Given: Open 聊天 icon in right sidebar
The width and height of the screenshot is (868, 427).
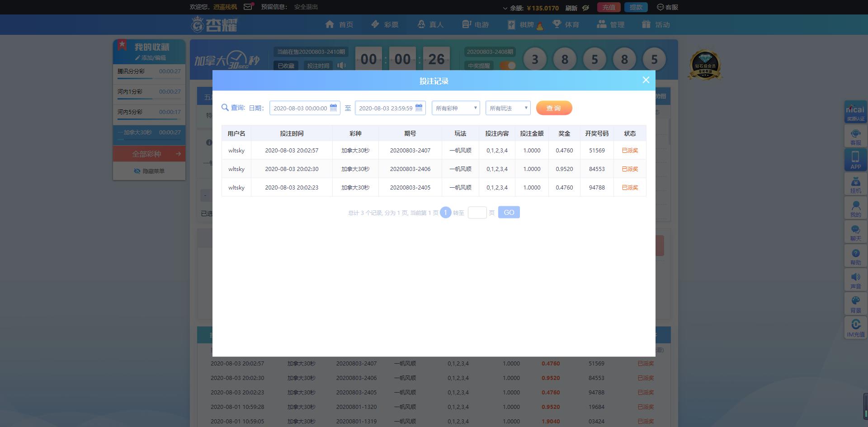Looking at the screenshot, I should click(855, 232).
